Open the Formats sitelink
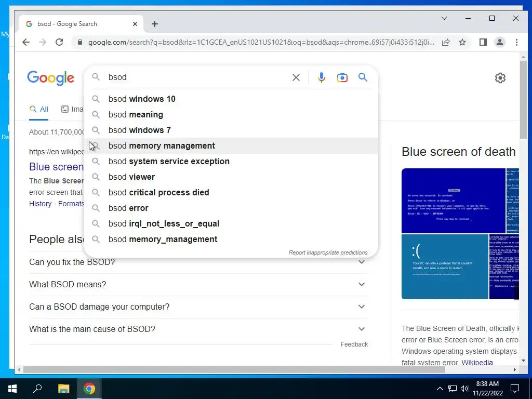The image size is (532, 399). [71, 204]
